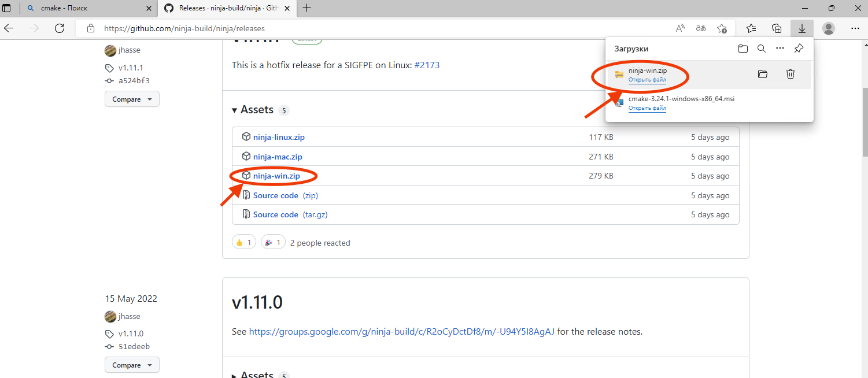Expand the v1.11.0 Compare dropdown
Viewport: 868px width, 378px height.
tap(132, 365)
